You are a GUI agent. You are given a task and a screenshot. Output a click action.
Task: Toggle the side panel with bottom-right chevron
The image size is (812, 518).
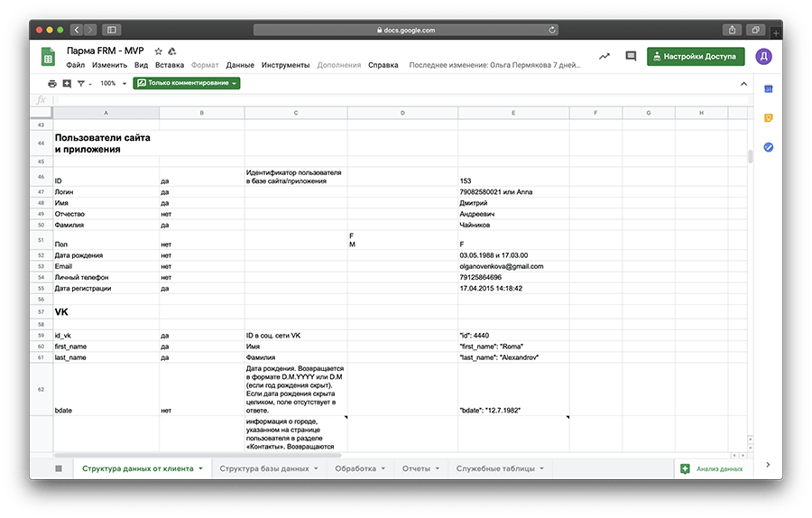[x=768, y=465]
